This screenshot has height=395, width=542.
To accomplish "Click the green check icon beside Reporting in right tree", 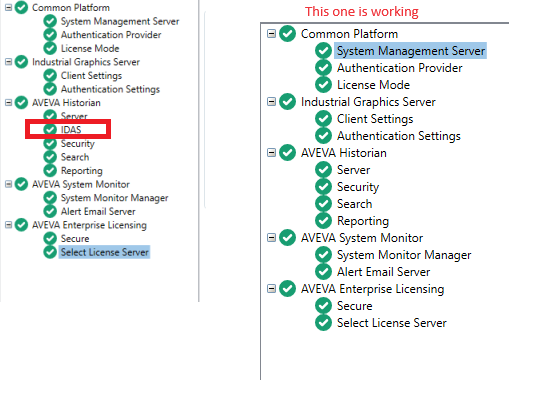I will click(x=324, y=221).
